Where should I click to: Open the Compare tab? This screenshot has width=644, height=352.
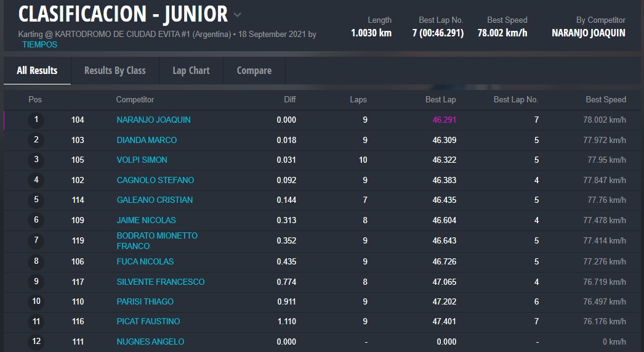pos(254,70)
